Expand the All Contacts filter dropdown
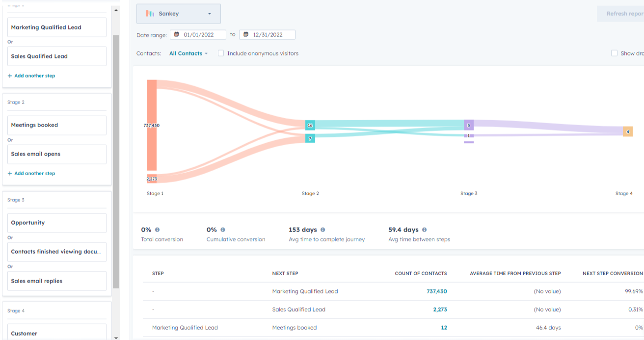Viewport: 644px width, 340px height. coord(188,53)
